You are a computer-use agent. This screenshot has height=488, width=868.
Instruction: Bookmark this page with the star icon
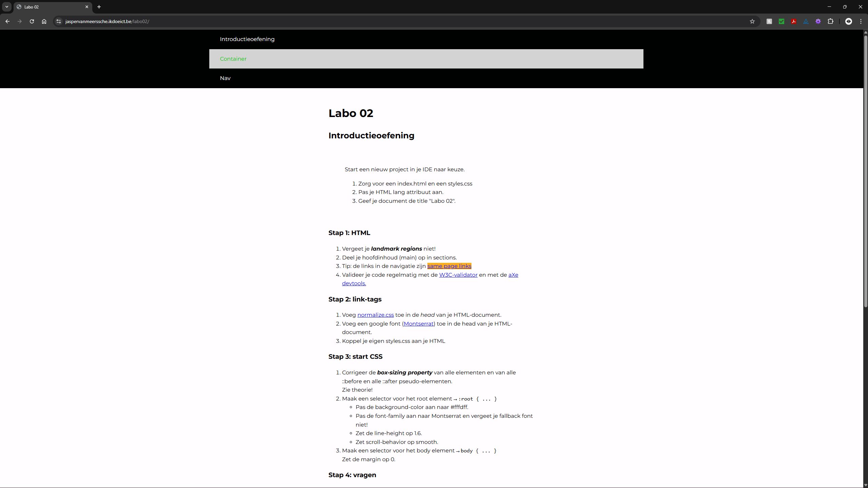pyautogui.click(x=752, y=21)
